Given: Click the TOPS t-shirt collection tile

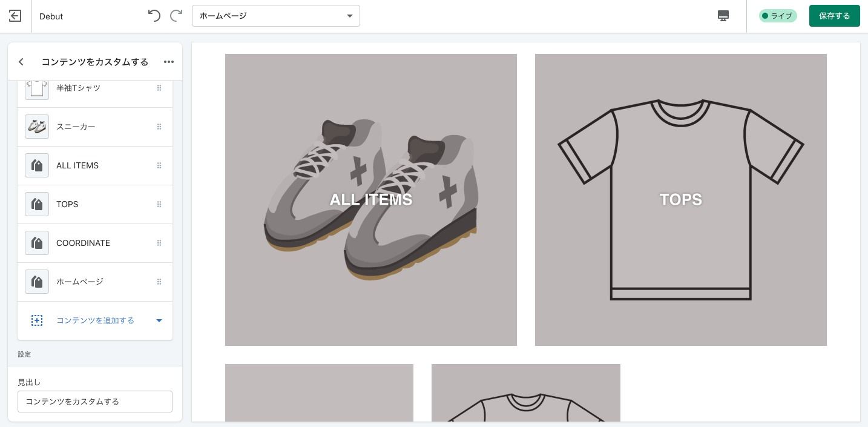Looking at the screenshot, I should pos(681,200).
